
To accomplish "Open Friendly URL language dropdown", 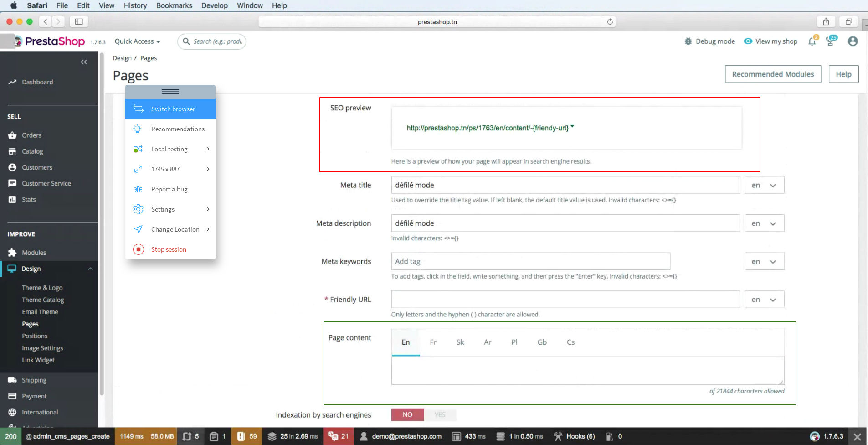I will click(764, 300).
